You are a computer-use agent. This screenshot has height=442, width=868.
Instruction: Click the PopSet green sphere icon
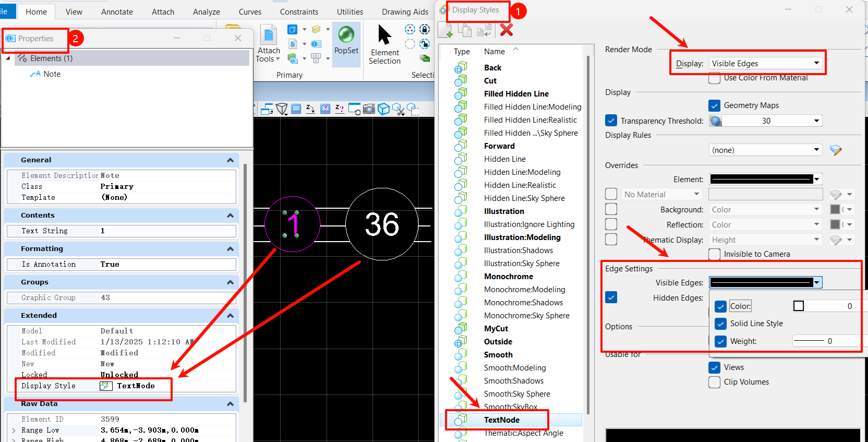coord(346,35)
